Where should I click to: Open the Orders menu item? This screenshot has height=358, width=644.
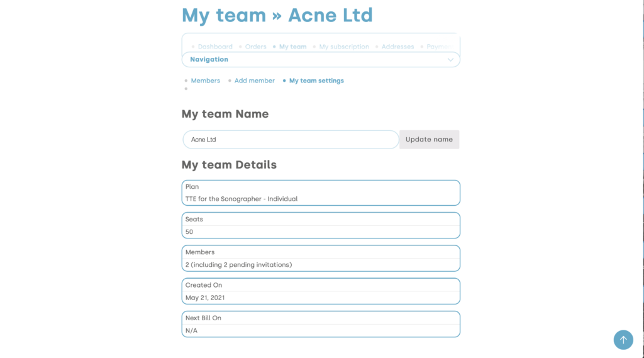pyautogui.click(x=256, y=47)
